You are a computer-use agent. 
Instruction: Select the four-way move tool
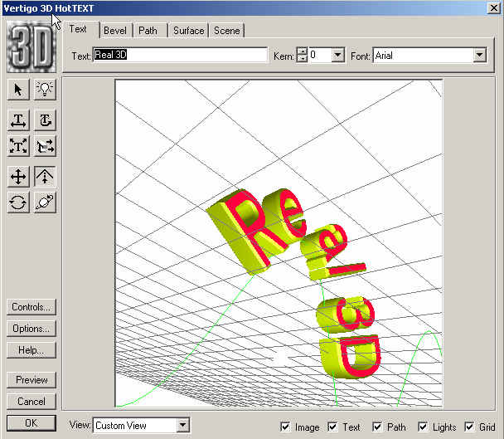18,177
